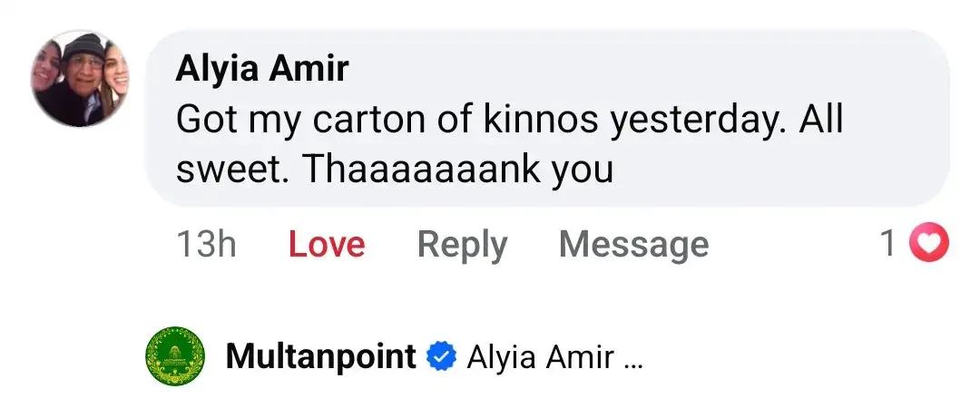Open Alyia Amir's name in comment header
The width and height of the screenshot is (980, 408).
[x=262, y=70]
